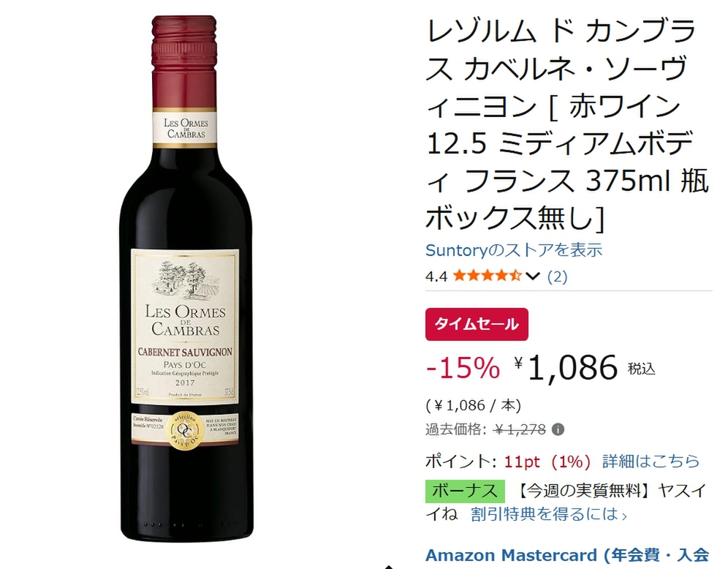Expand the star rating dropdown chevron
The image size is (728, 569).
pos(533,276)
